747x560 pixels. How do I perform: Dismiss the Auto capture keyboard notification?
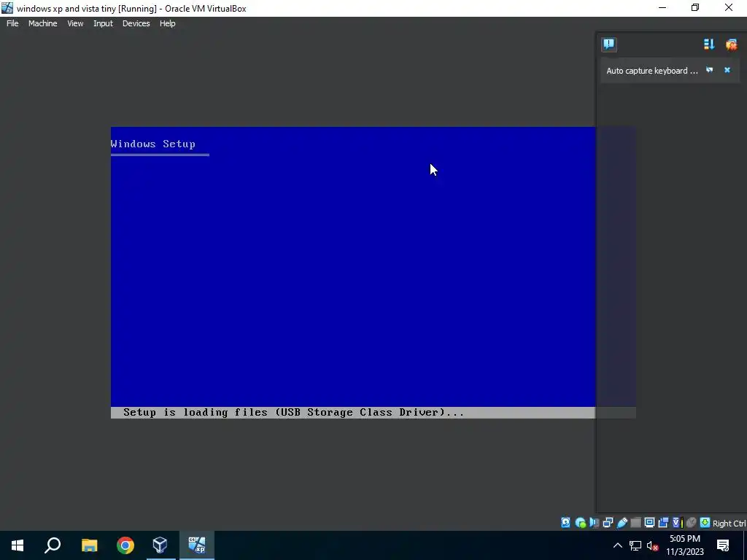tap(727, 70)
